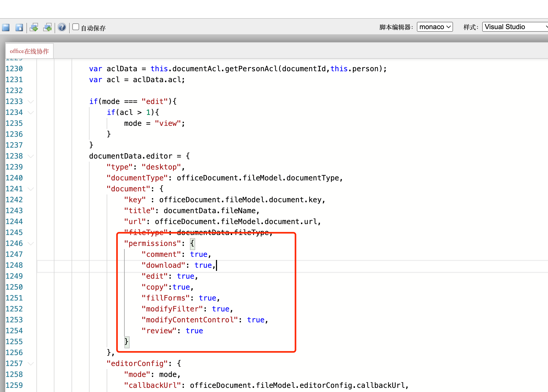This screenshot has height=392, width=548.
Task: Place cursor on "callbackUrl" key text
Action: [152, 386]
